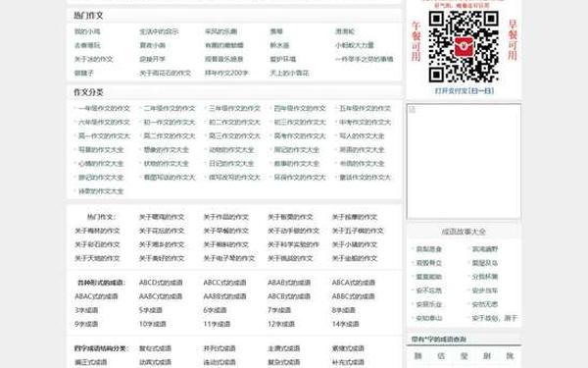The width and height of the screenshot is (588, 368).
Task: Select '11字成语' link
Action: (218, 324)
